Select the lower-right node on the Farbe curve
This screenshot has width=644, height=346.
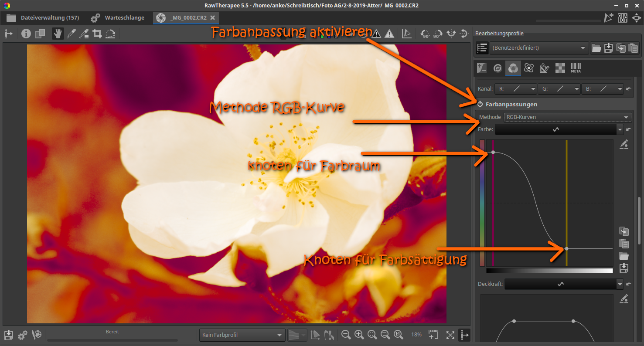[x=566, y=248]
